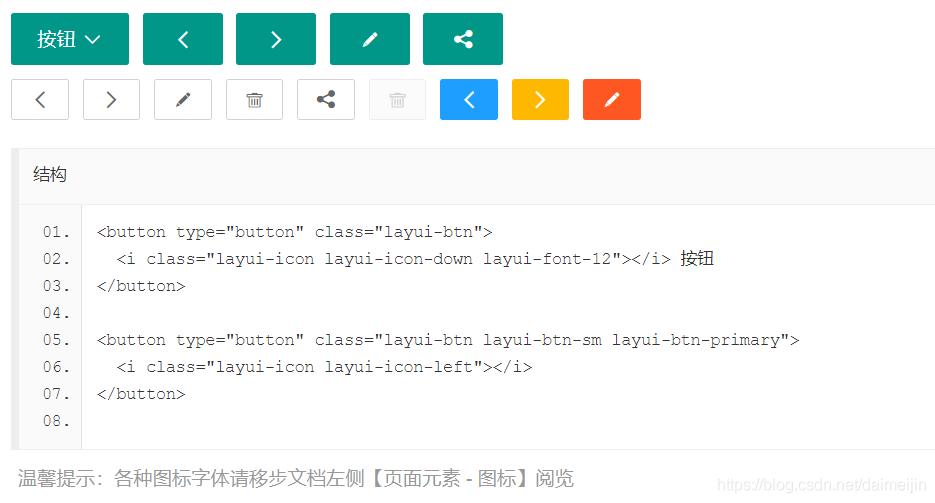Click the small white share icon button
The image size is (935, 503).
(x=326, y=100)
